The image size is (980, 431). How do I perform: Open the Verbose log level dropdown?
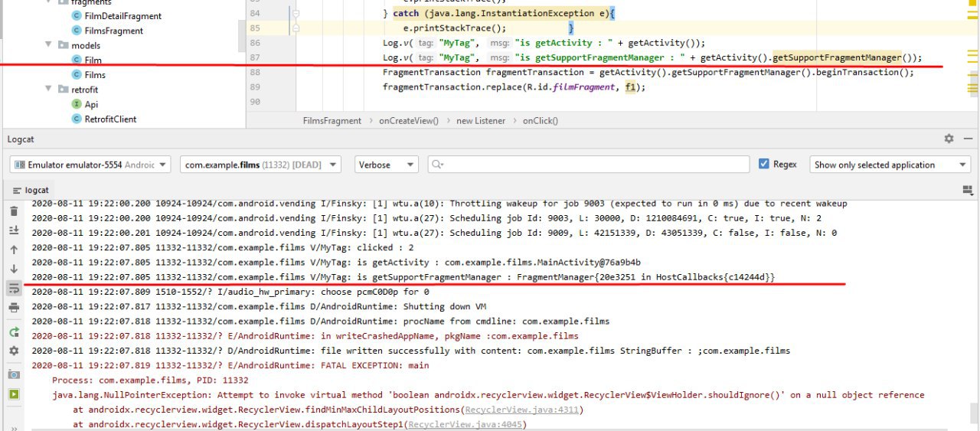(387, 165)
